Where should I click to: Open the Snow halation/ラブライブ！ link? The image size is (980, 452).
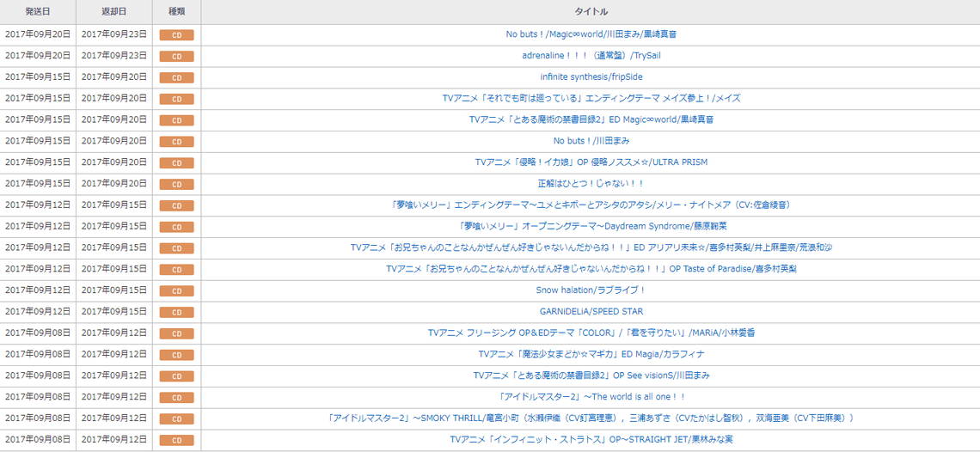(591, 290)
